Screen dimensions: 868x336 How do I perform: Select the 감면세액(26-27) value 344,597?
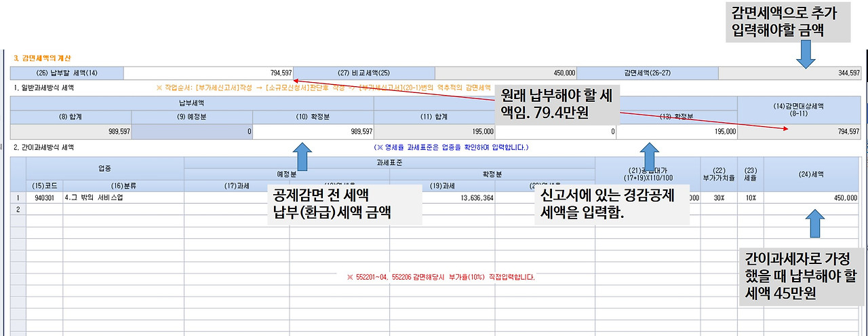(789, 73)
